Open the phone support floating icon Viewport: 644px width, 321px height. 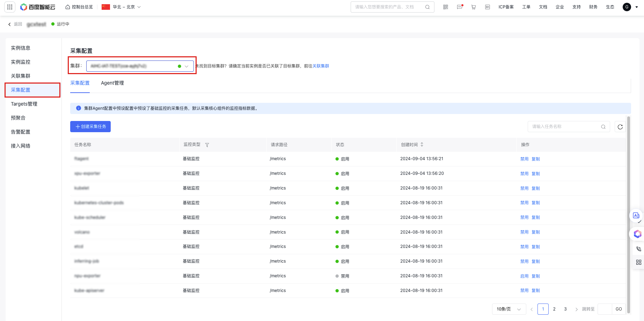point(639,249)
